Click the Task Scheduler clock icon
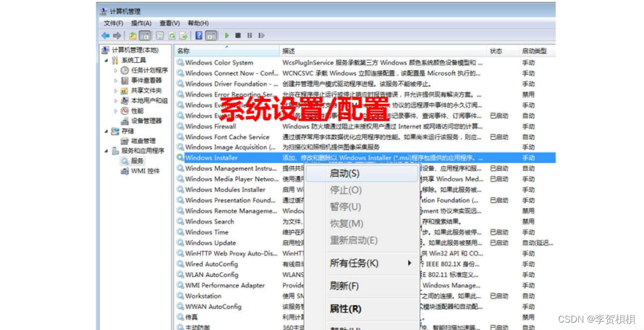This screenshot has width=644, height=330. [x=125, y=70]
